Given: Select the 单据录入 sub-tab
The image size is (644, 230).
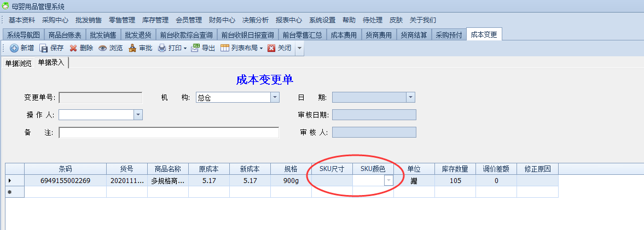Looking at the screenshot, I should 51,62.
